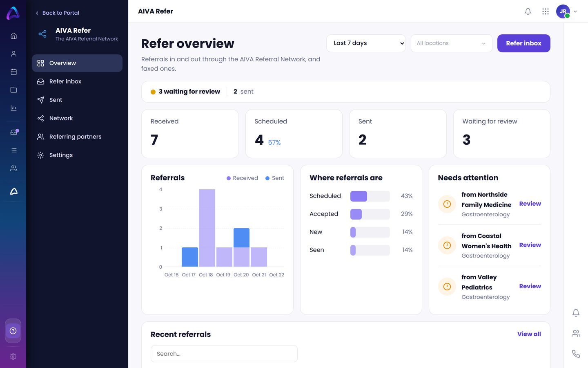Select the AIVA Refer icon in the rail

(x=13, y=191)
